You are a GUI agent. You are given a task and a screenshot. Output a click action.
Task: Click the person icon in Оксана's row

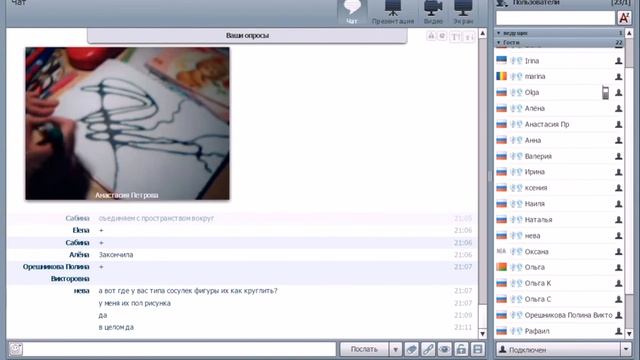(619, 251)
